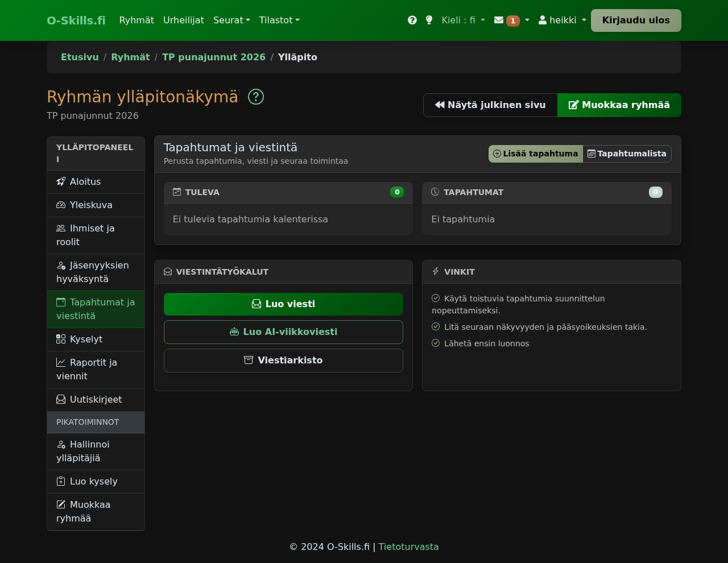Open the Kieli language selector

[x=463, y=20]
